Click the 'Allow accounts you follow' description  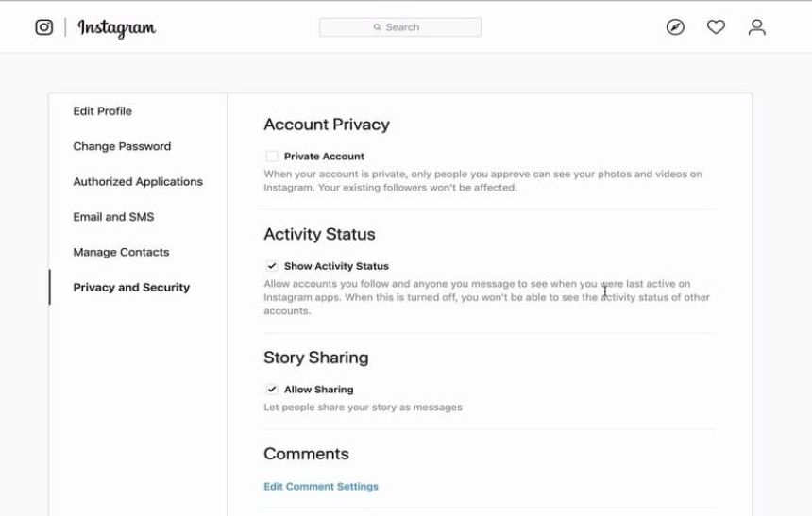[x=487, y=297]
